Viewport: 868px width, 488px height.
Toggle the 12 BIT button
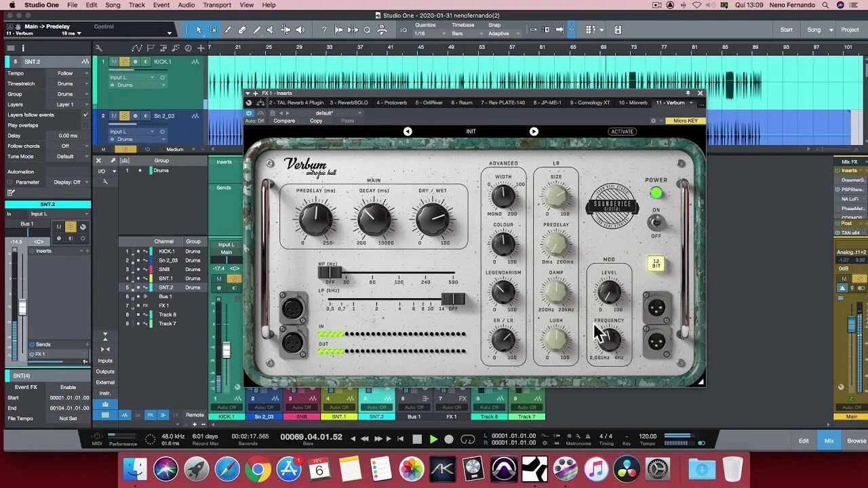(655, 264)
